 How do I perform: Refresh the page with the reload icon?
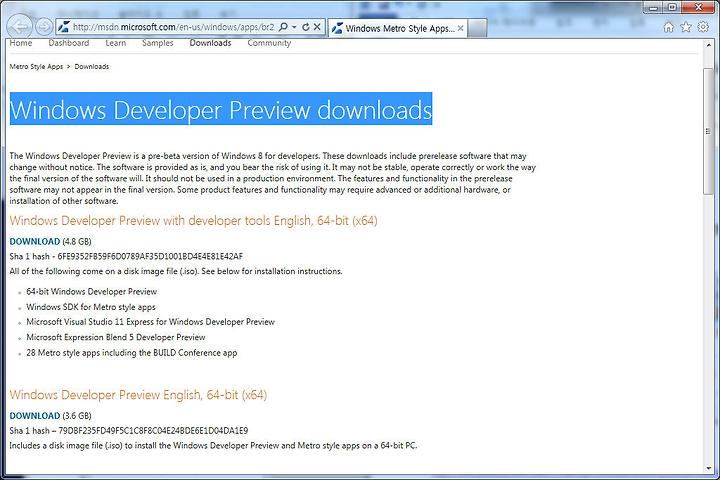pyautogui.click(x=306, y=27)
